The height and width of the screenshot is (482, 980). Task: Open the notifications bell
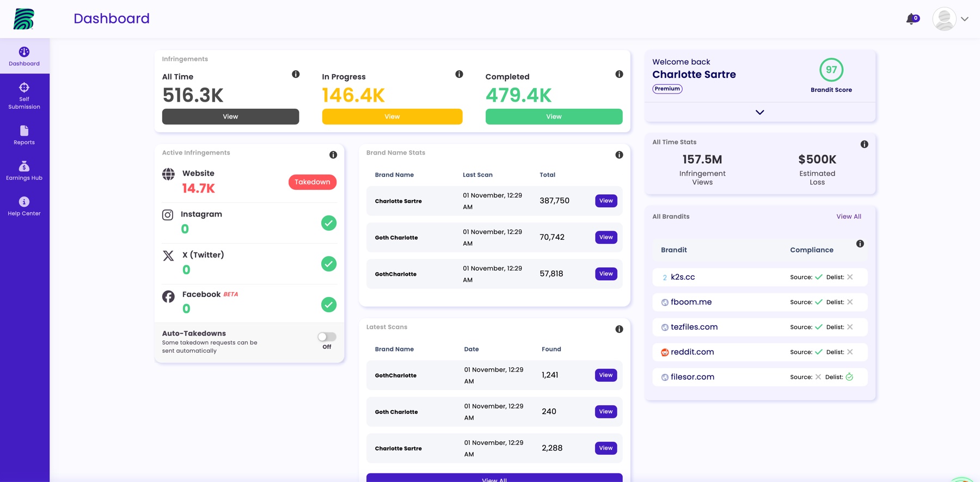pos(912,19)
